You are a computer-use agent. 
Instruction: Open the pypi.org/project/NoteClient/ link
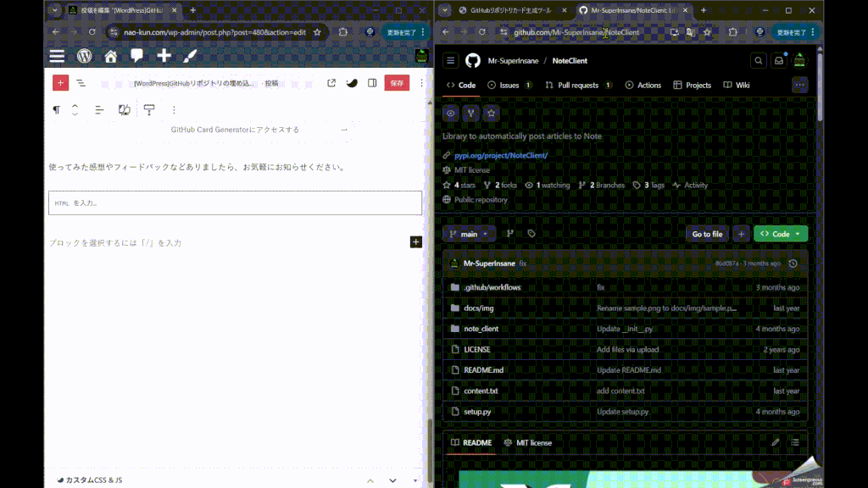pos(501,156)
